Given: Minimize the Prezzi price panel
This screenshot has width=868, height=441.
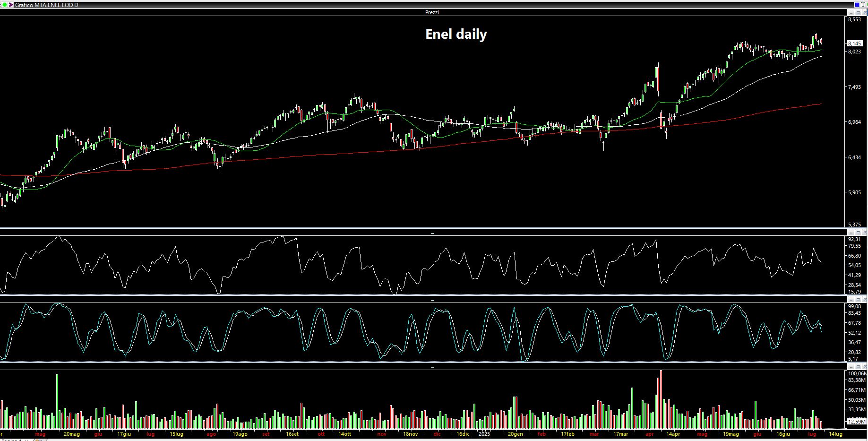Looking at the screenshot, I should point(851,13).
